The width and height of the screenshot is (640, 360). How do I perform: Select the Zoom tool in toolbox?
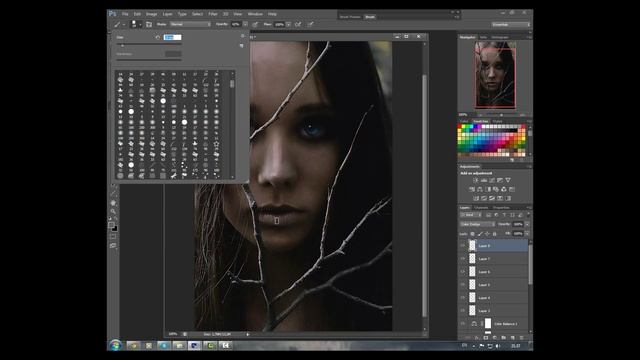click(113, 211)
